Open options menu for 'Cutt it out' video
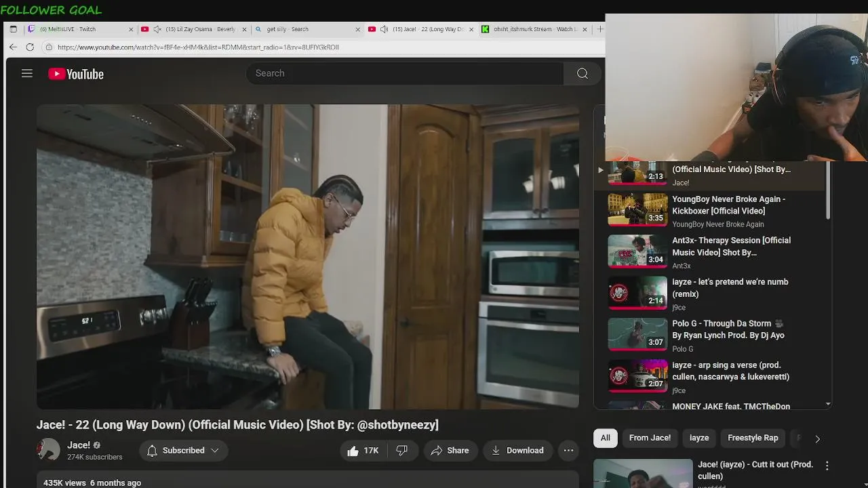The width and height of the screenshot is (868, 488). tap(827, 466)
